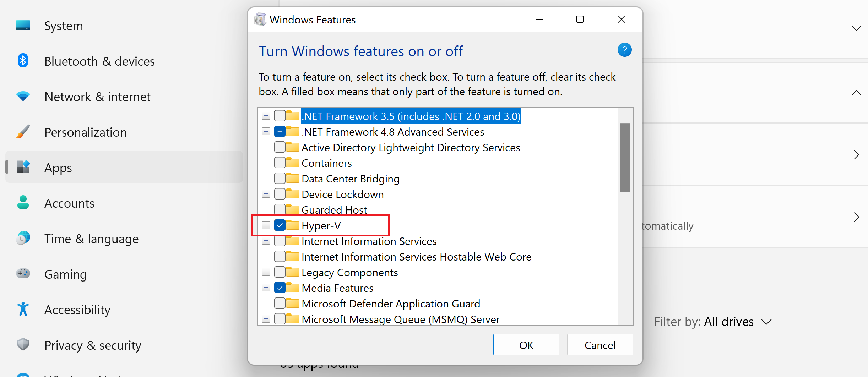Click folder icon beside .NET Framework 3.5
The image size is (868, 377).
point(293,116)
